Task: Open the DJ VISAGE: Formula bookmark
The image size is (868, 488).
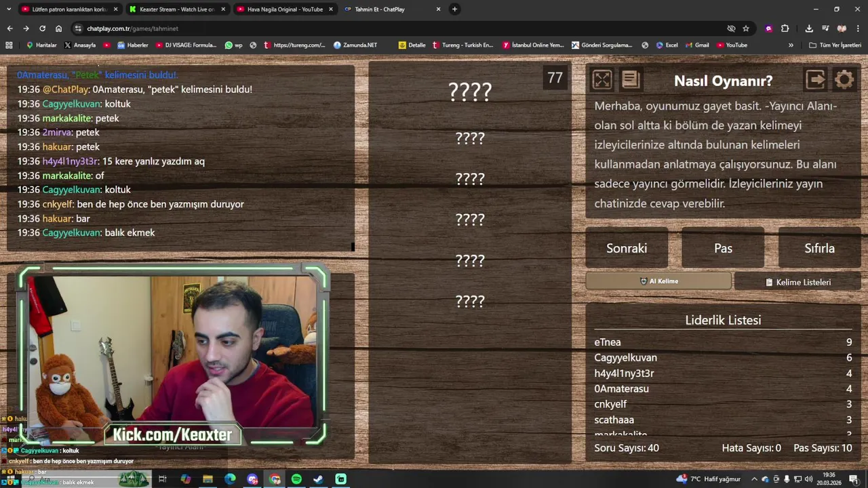Action: coord(186,45)
